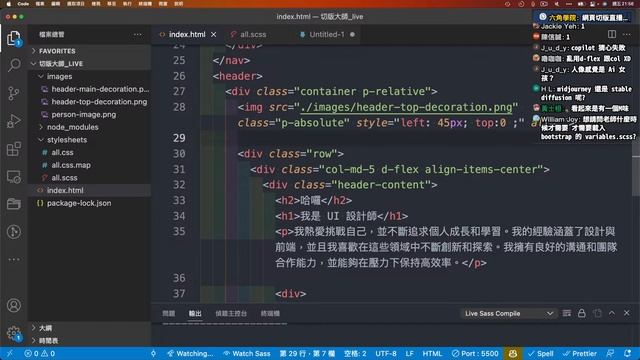Open the Accounts menu icon
The width and height of the screenshot is (640, 360).
(x=14, y=305)
